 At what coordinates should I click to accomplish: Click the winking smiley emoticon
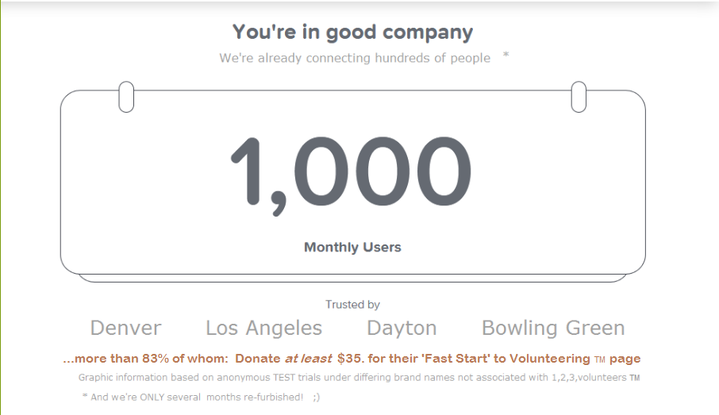tap(316, 397)
